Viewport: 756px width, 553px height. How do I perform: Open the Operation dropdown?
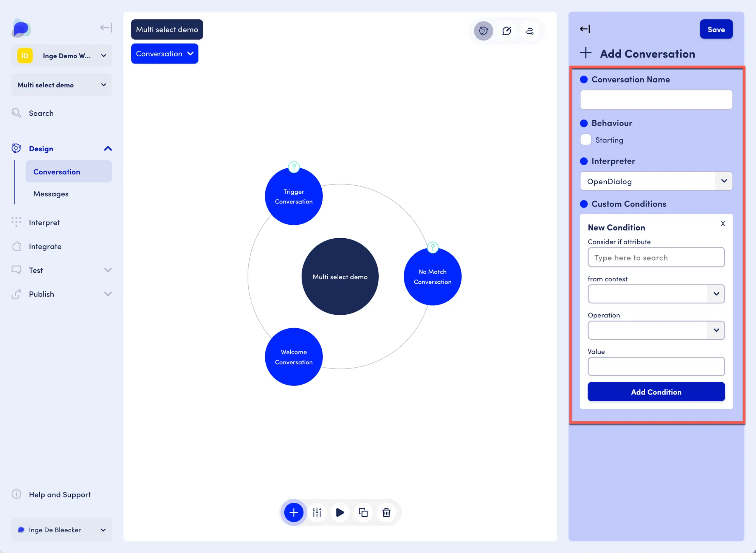656,330
